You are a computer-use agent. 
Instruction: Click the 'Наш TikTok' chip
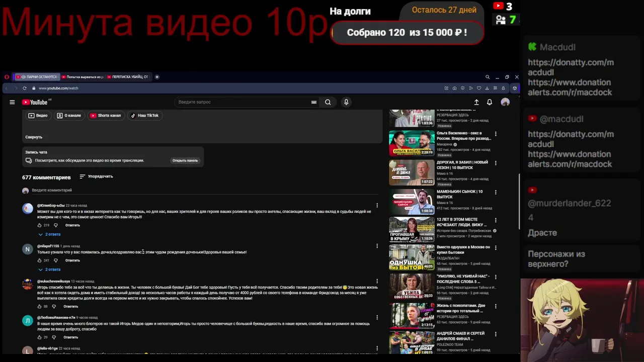pyautogui.click(x=145, y=116)
